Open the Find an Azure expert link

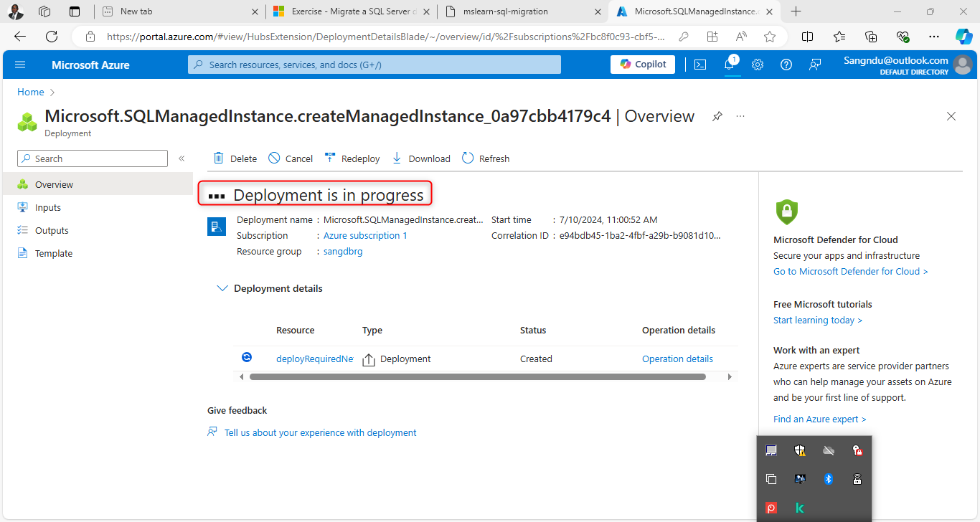pyautogui.click(x=820, y=419)
